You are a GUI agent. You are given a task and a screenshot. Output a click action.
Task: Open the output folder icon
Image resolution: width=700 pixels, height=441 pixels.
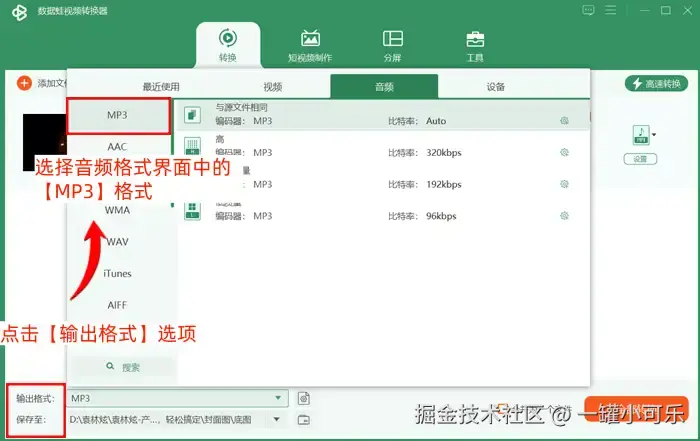point(304,420)
